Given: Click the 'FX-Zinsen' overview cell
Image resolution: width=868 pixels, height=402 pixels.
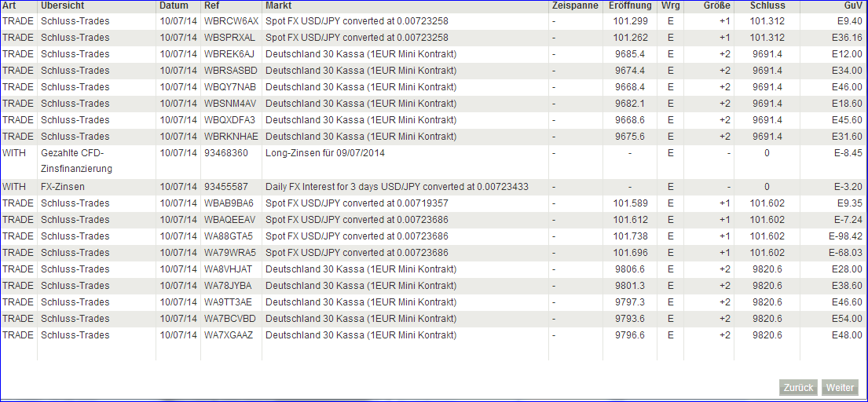Looking at the screenshot, I should pyautogui.click(x=62, y=187).
